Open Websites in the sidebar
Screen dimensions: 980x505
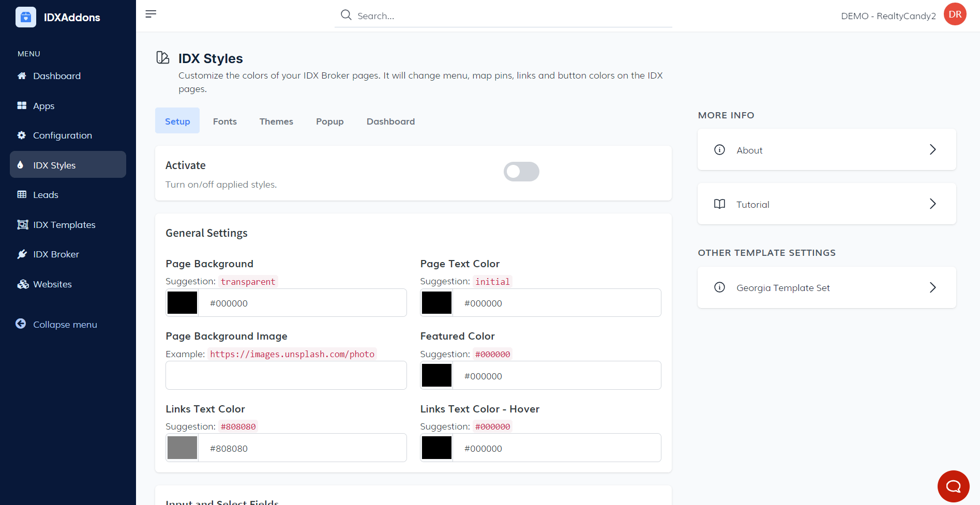tap(52, 284)
